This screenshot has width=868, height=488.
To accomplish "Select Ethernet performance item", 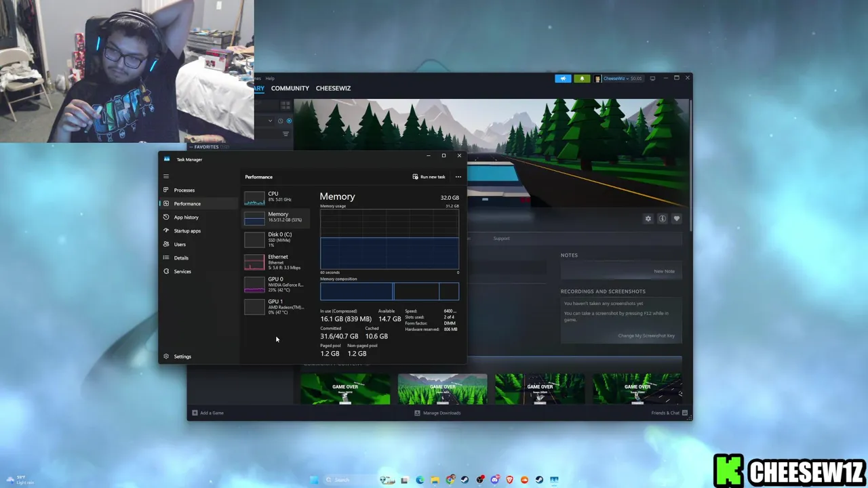I will (277, 262).
